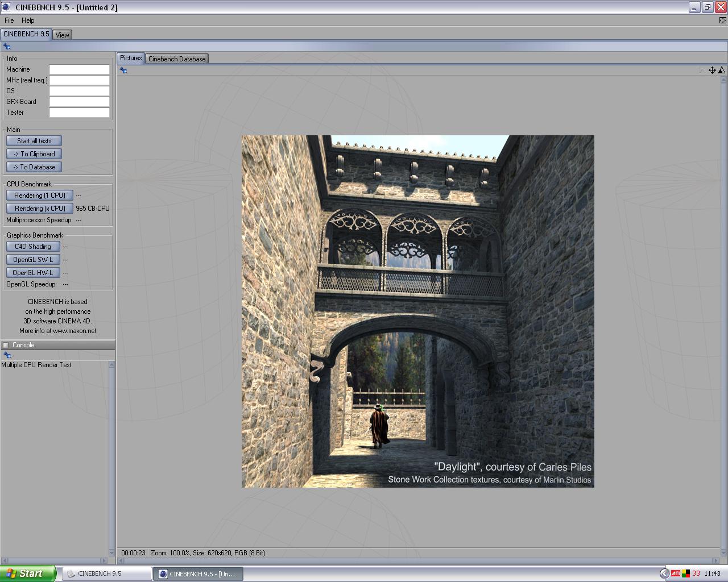The image size is (728, 582).
Task: Click the four-color square tray icon
Action: (686, 573)
